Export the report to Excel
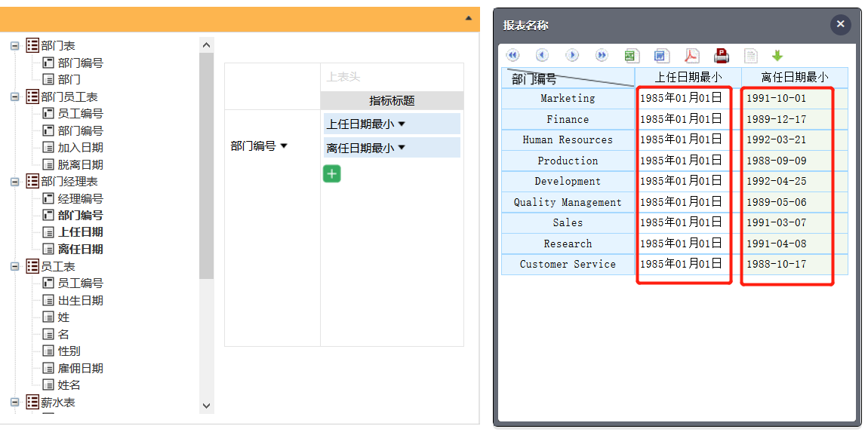 coord(632,55)
